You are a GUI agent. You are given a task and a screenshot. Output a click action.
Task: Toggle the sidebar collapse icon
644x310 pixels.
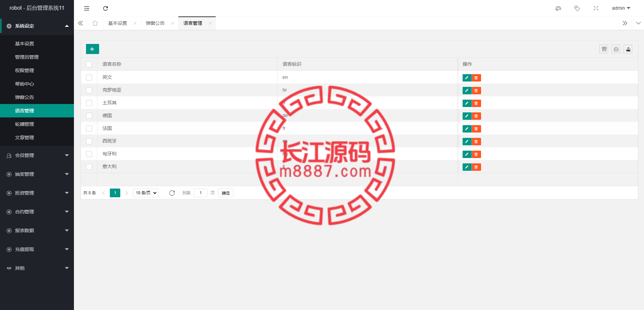87,8
